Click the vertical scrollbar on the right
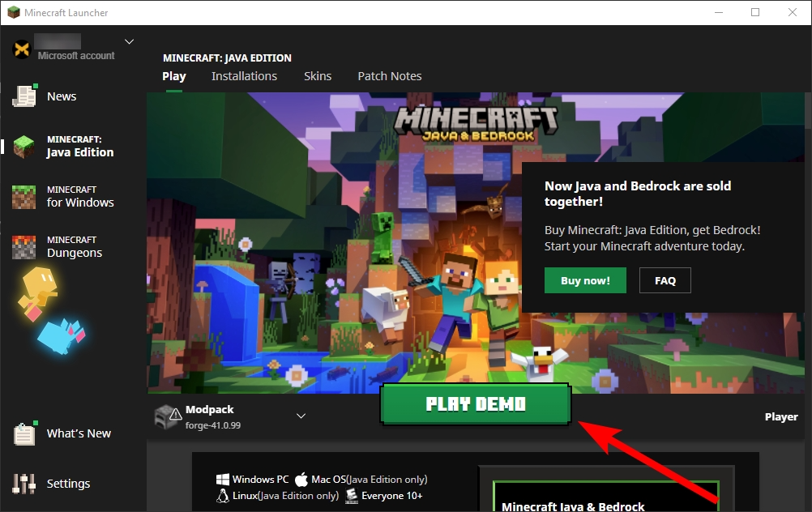The height and width of the screenshot is (512, 812). [808, 111]
